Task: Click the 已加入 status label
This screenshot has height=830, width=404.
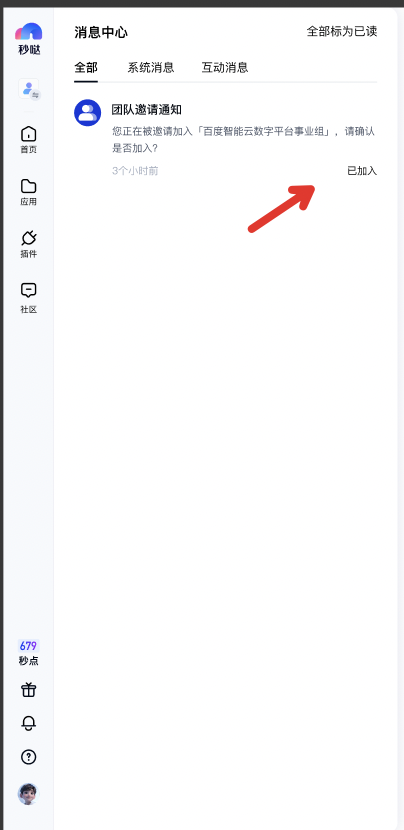Action: [x=362, y=171]
